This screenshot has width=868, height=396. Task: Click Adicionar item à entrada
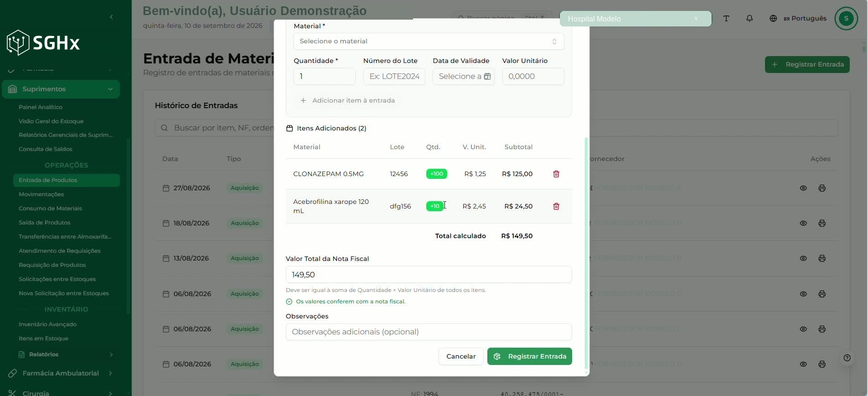click(x=347, y=100)
